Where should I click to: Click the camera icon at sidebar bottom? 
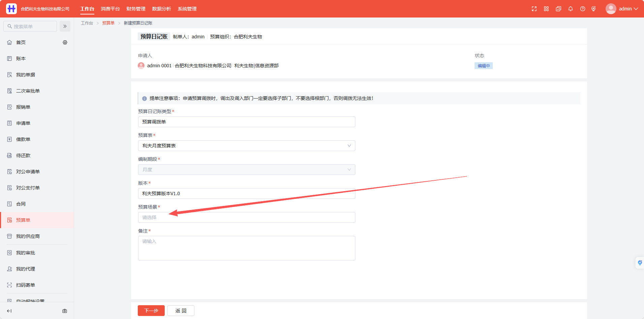tap(65, 311)
